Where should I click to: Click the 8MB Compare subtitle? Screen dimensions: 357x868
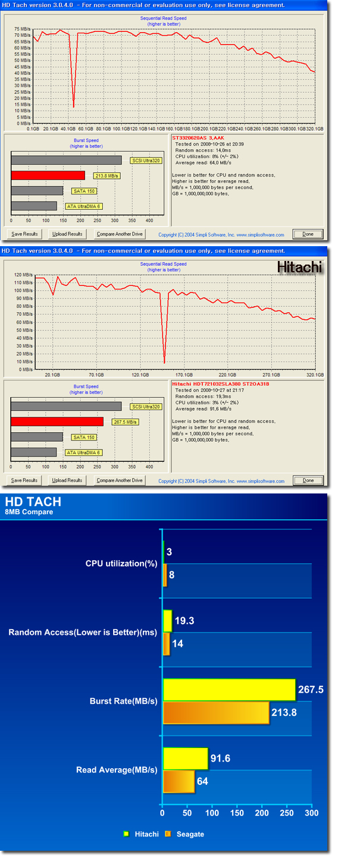29,512
